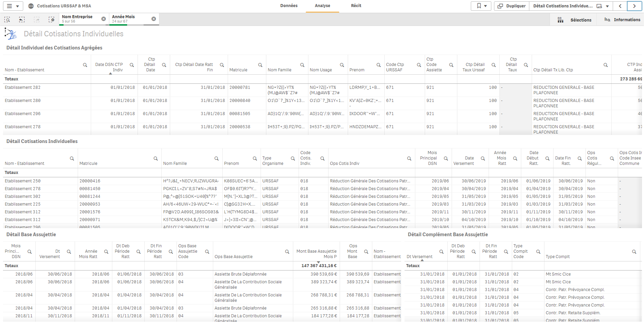Click the Dupliquer button

click(511, 6)
